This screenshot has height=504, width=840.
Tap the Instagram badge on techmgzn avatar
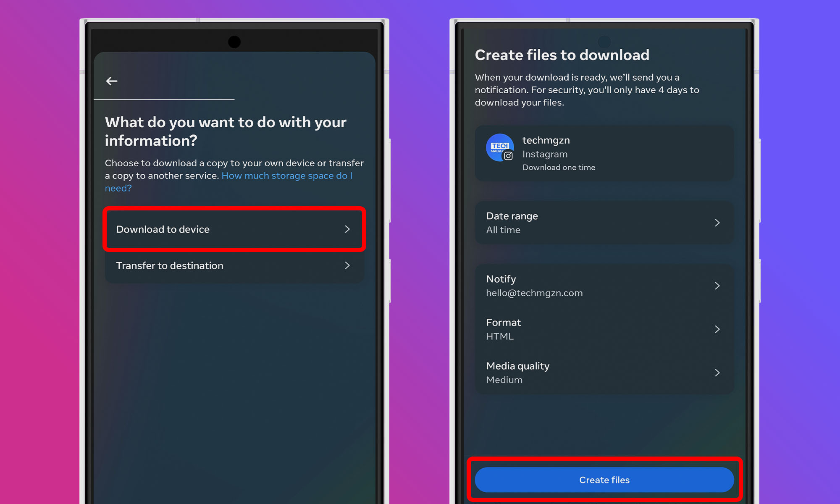(x=508, y=156)
